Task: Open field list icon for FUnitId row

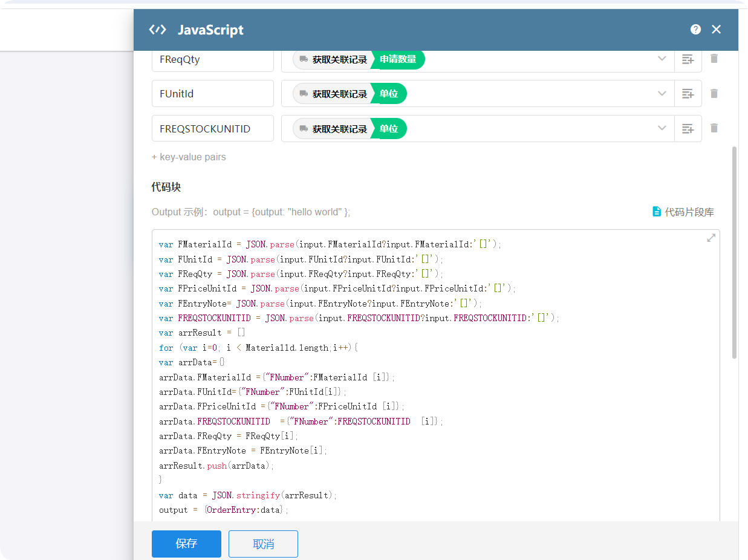Action: pyautogui.click(x=688, y=94)
